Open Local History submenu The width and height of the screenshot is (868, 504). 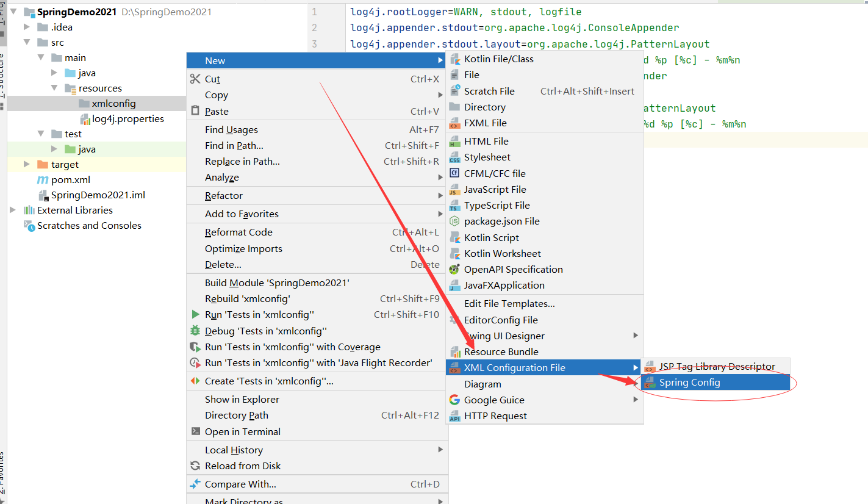[x=316, y=450]
